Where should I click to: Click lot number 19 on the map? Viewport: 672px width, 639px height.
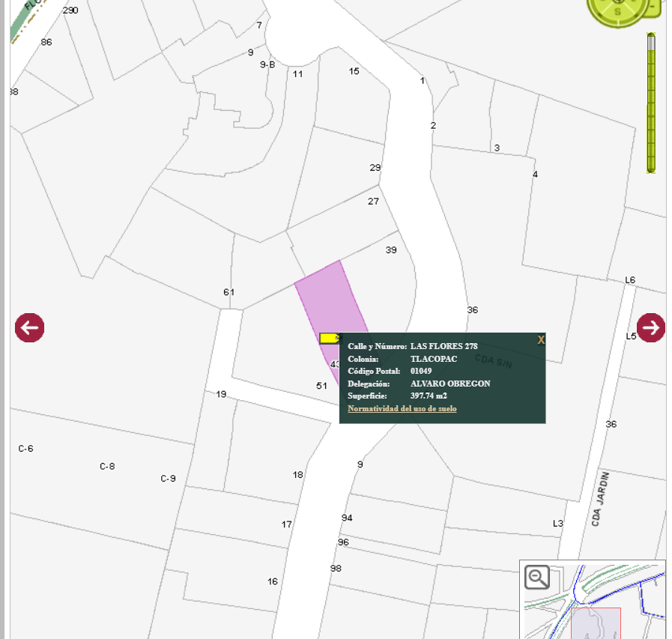pos(221,394)
